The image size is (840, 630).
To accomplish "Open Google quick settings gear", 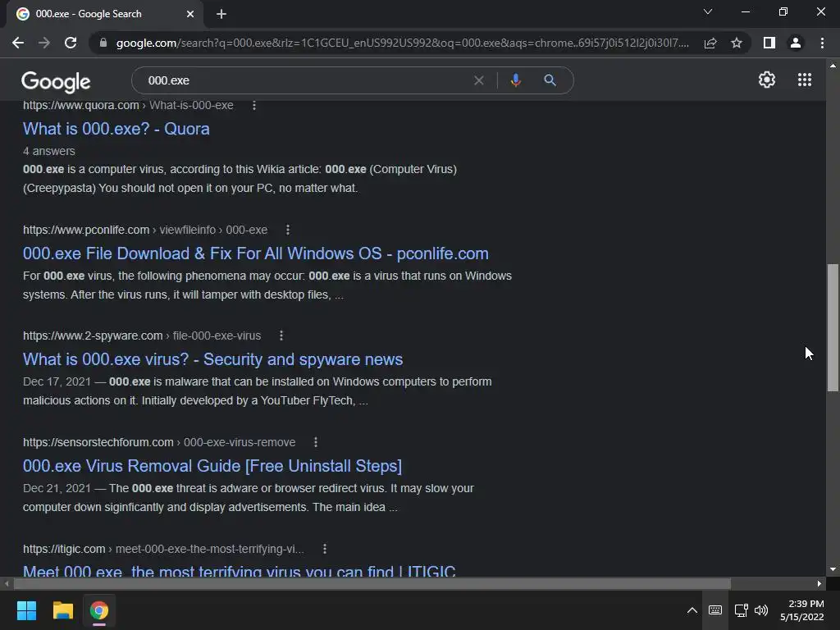I will click(x=767, y=80).
